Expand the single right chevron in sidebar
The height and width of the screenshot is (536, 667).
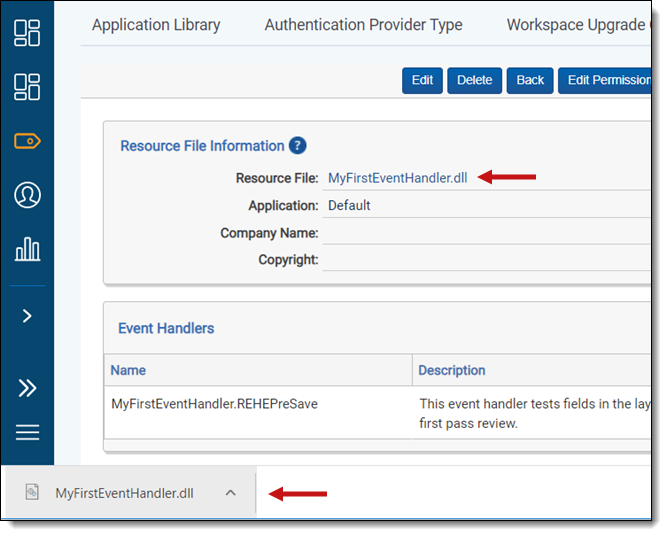point(27,316)
